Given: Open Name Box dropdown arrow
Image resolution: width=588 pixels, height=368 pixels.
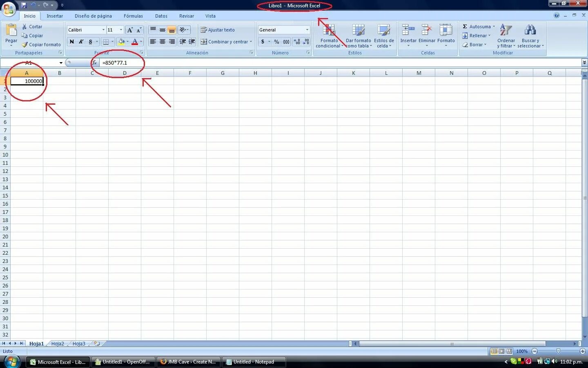Looking at the screenshot, I should (61, 63).
